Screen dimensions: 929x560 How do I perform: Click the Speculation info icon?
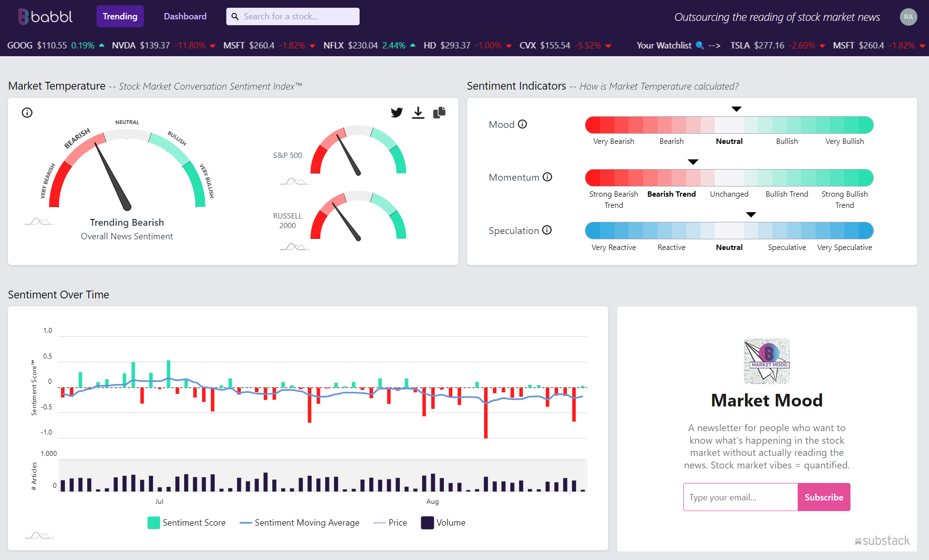[x=547, y=230]
